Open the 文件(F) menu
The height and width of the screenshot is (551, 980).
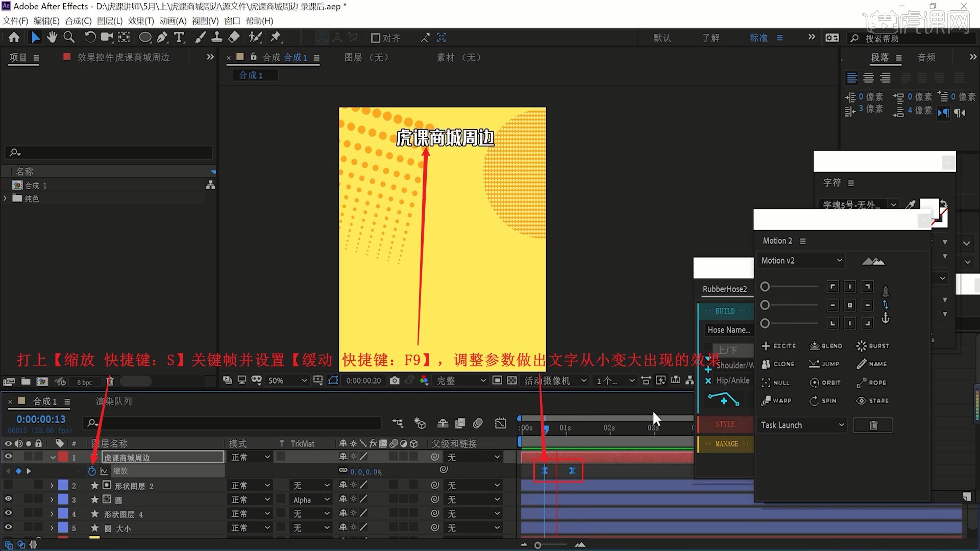[x=15, y=21]
